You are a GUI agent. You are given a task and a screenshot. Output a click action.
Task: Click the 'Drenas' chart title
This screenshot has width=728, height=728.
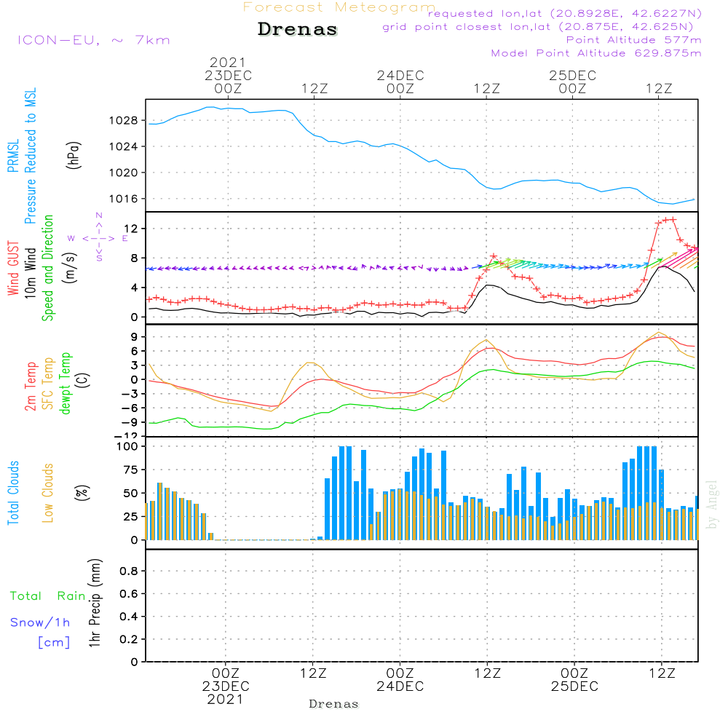[x=298, y=29]
